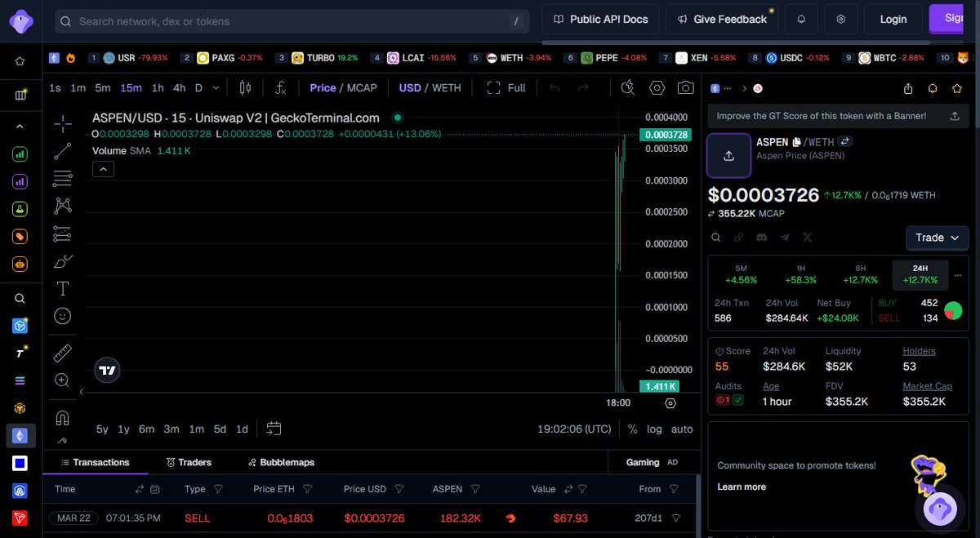The width and height of the screenshot is (980, 538).
Task: Select the Text annotation tool
Action: pyautogui.click(x=63, y=288)
